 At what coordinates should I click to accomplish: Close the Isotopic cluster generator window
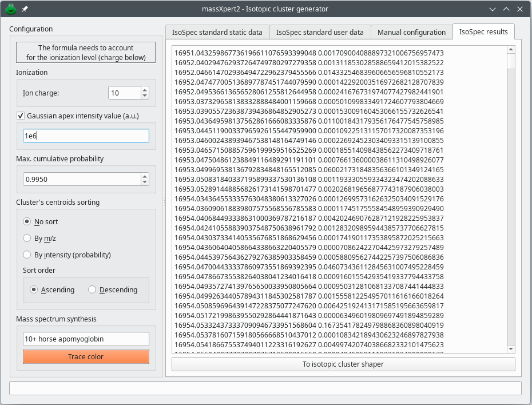click(x=519, y=9)
